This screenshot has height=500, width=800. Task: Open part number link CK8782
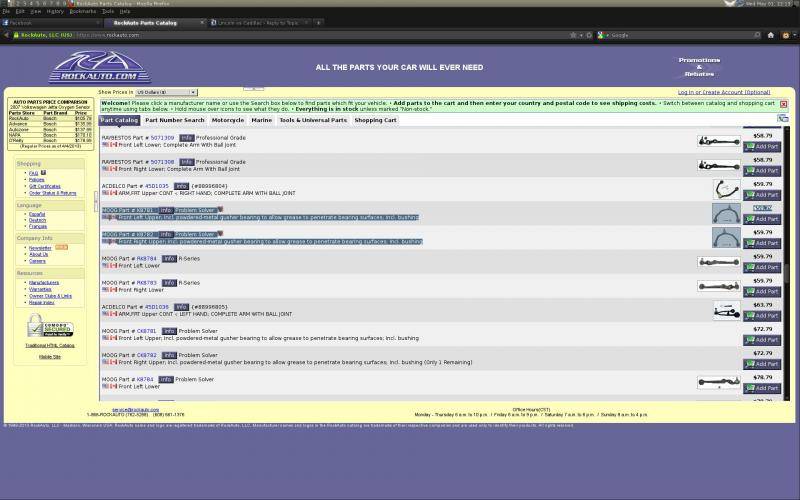[x=146, y=355]
